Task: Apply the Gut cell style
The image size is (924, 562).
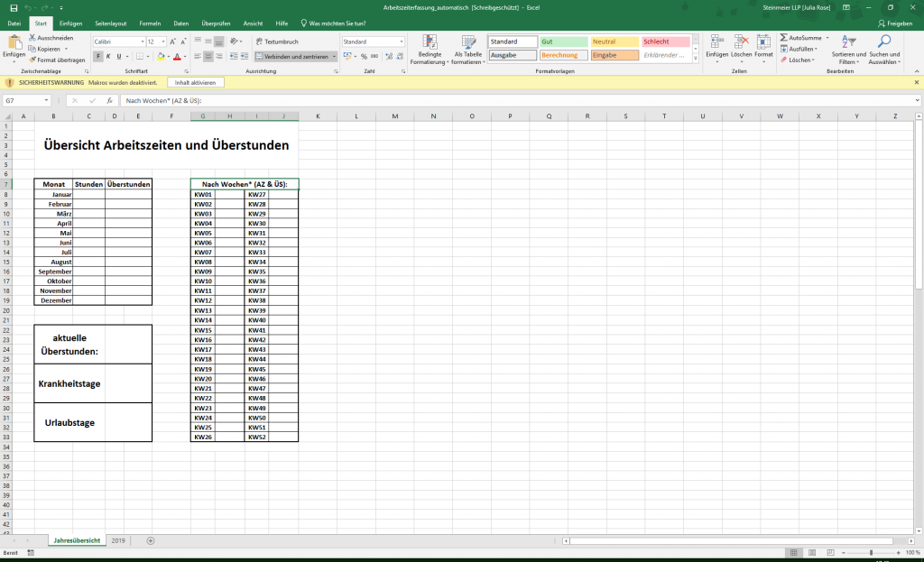Action: (x=563, y=41)
